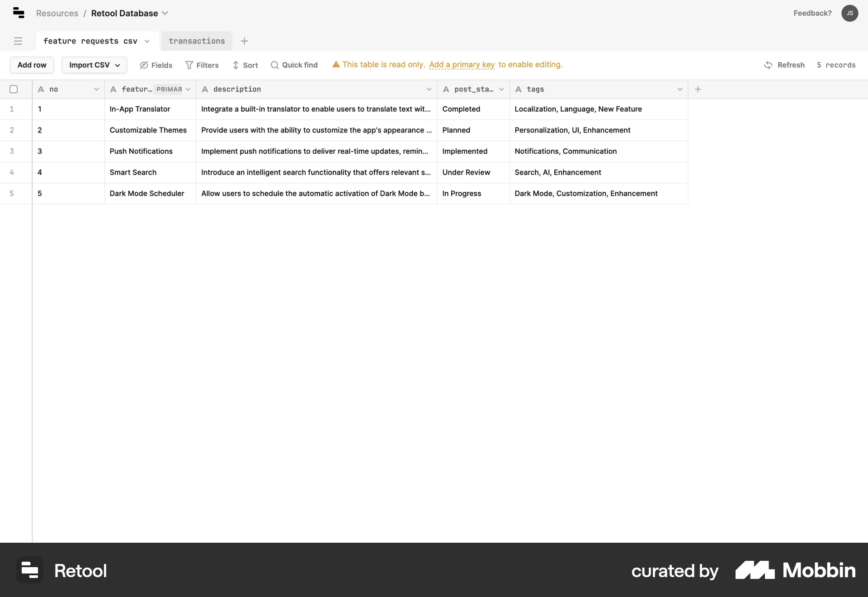Click the Add row button
The image size is (868, 597).
(32, 65)
